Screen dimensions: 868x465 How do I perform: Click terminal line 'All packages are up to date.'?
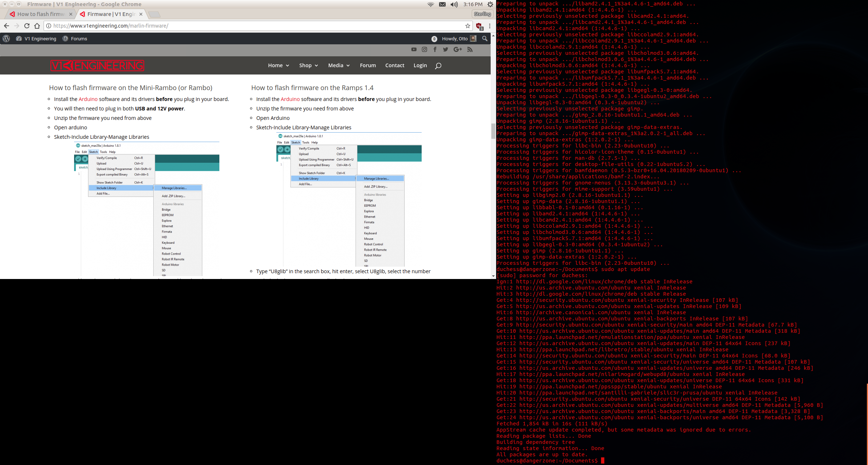click(542, 454)
